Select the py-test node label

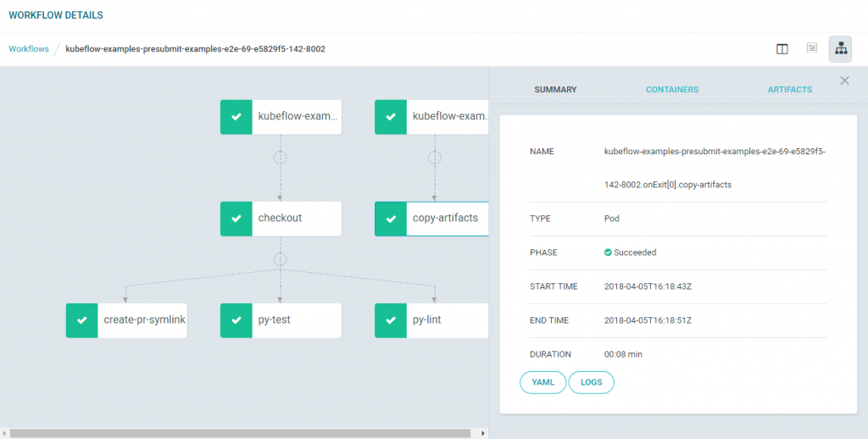point(274,320)
